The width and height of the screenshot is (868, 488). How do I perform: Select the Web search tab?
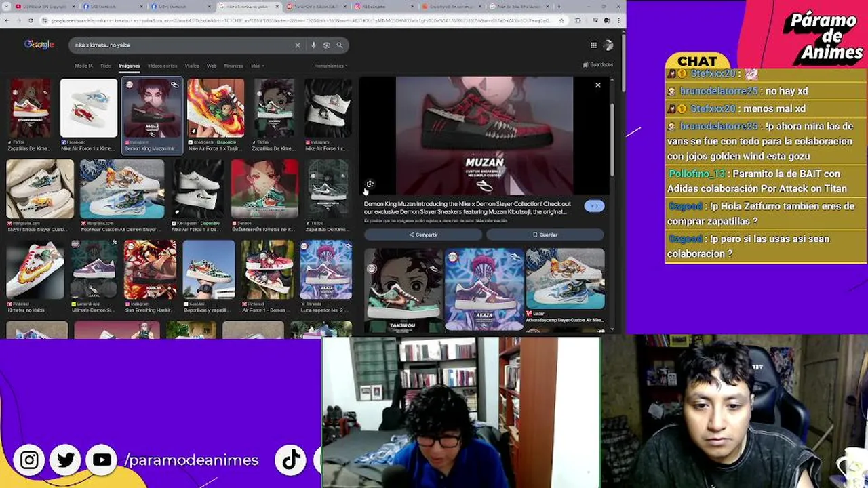212,66
